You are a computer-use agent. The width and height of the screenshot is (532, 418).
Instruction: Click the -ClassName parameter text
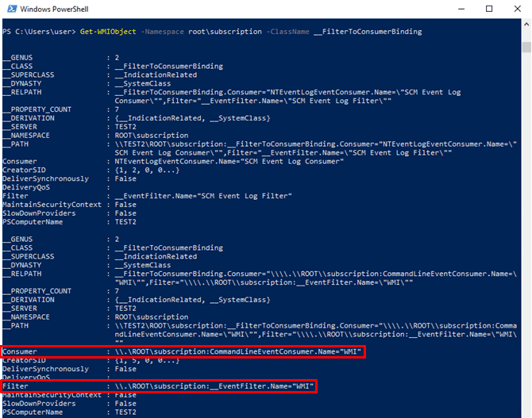click(x=287, y=32)
